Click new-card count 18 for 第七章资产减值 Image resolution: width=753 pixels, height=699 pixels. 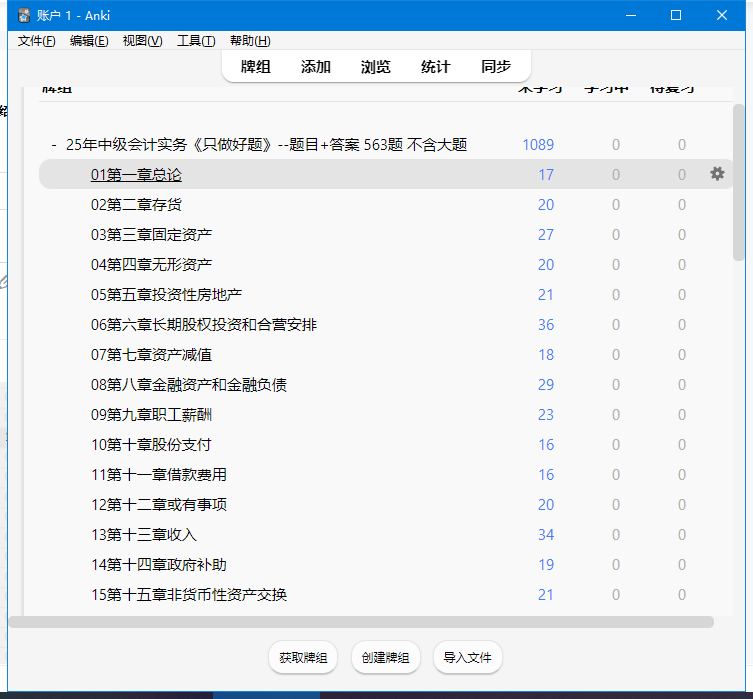click(546, 355)
